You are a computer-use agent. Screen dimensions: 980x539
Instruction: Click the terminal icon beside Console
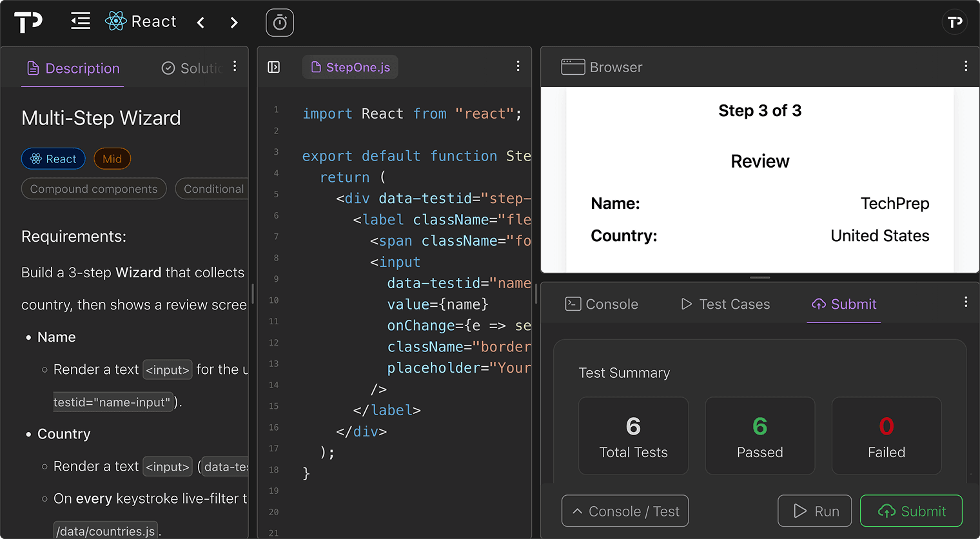(573, 304)
